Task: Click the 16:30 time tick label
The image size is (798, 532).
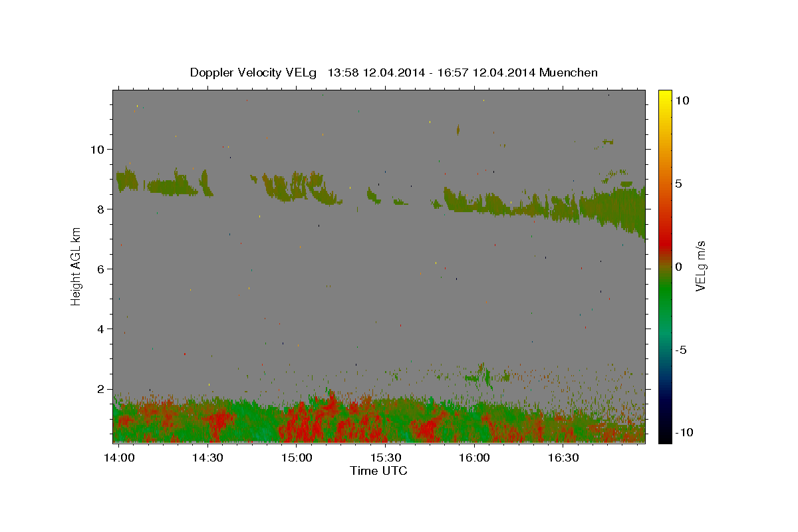Action: click(x=563, y=458)
